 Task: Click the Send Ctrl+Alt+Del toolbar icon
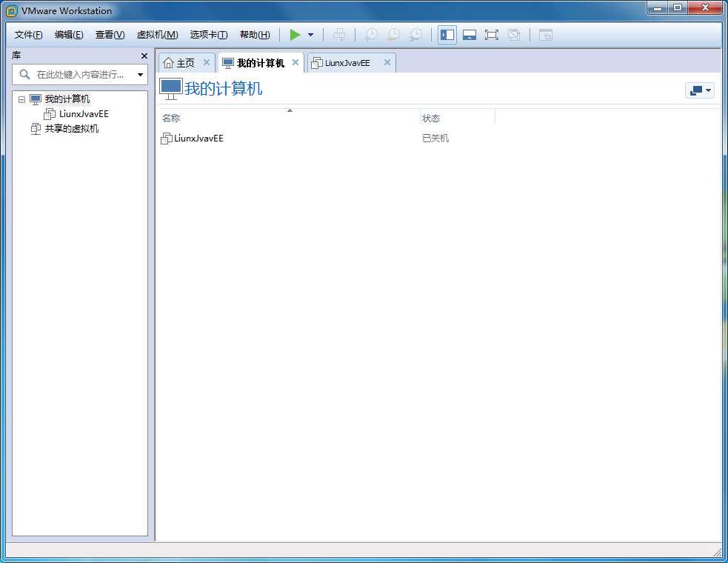(339, 35)
